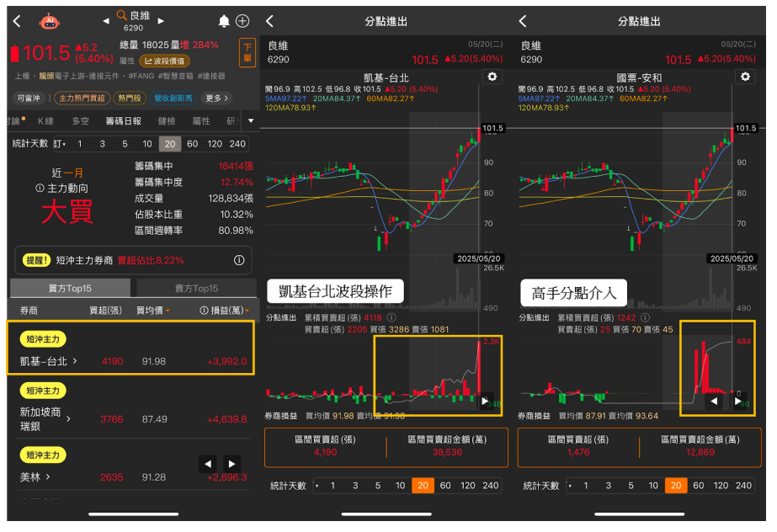Switch to the 買方Top15 tab
The width and height of the screenshot is (777, 532).
[x=70, y=288]
